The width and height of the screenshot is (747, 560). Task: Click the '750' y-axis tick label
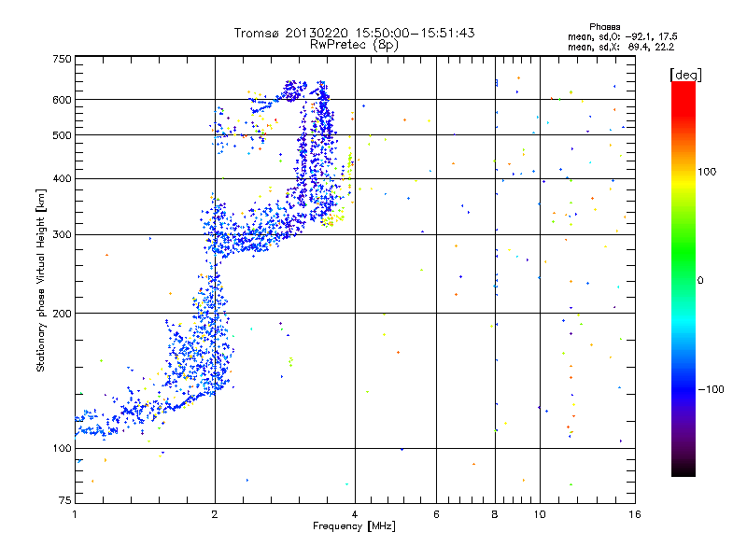[x=62, y=59]
